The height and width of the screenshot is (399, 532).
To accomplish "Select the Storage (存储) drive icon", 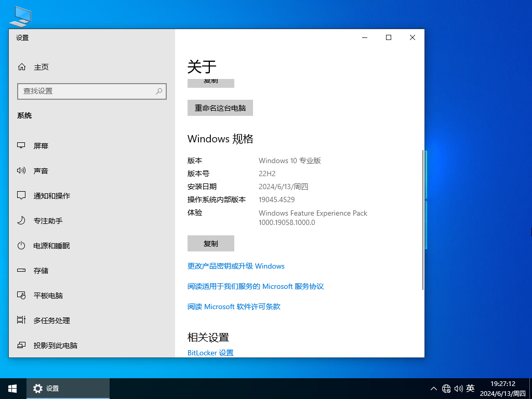I will (x=21, y=271).
